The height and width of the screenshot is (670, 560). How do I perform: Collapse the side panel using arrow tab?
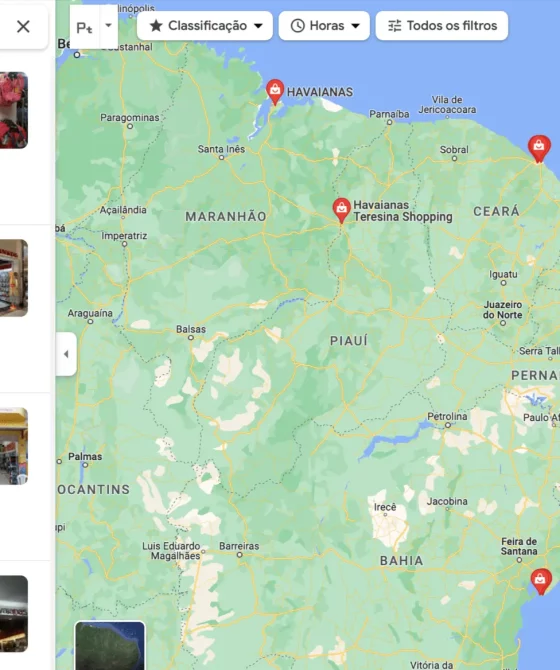[x=66, y=354]
